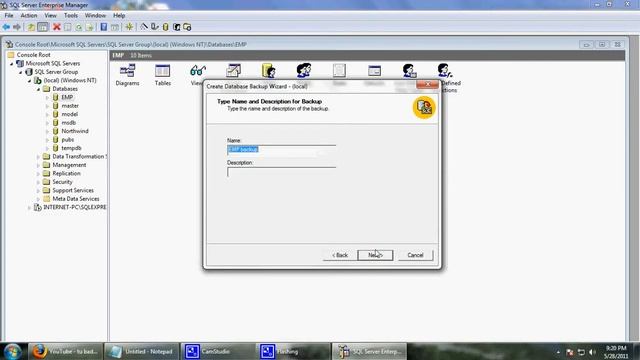This screenshot has height=360, width=640.
Task: Click the Next button in wizard
Action: pos(375,255)
